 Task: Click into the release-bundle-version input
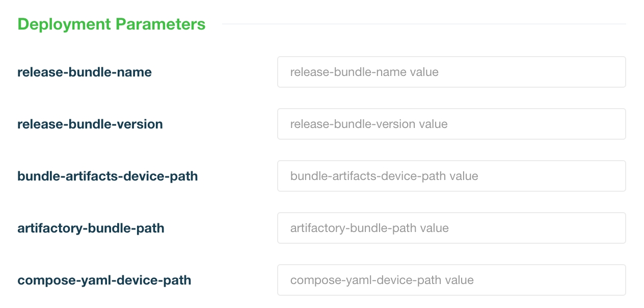(451, 124)
